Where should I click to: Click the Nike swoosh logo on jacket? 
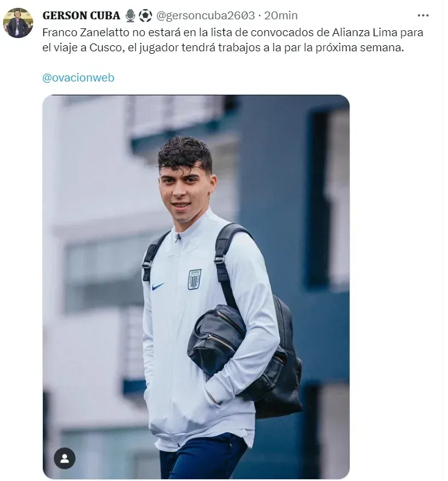[x=158, y=286]
